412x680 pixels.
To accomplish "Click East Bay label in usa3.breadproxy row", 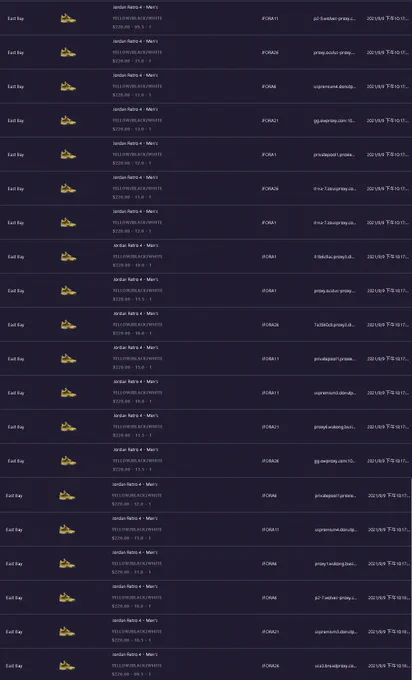I will tap(14, 666).
